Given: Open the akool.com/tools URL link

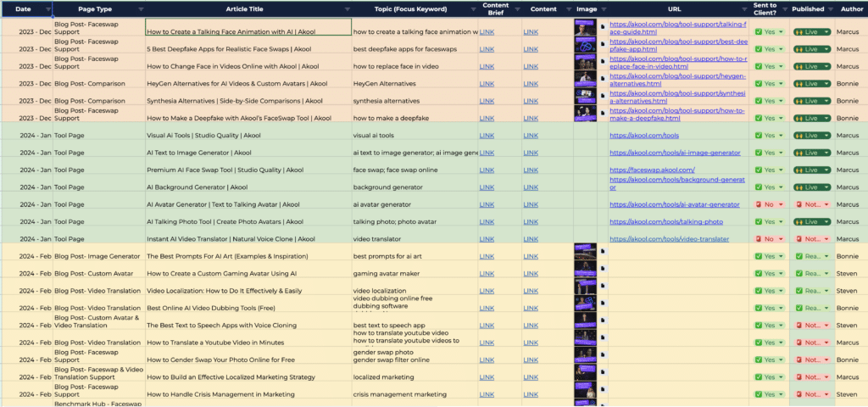Looking at the screenshot, I should [x=644, y=136].
